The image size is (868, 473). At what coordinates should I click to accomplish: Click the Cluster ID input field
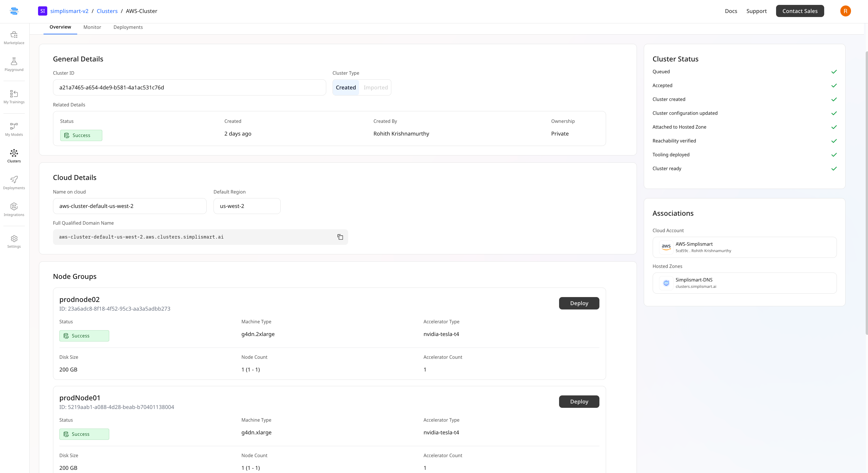tap(189, 88)
